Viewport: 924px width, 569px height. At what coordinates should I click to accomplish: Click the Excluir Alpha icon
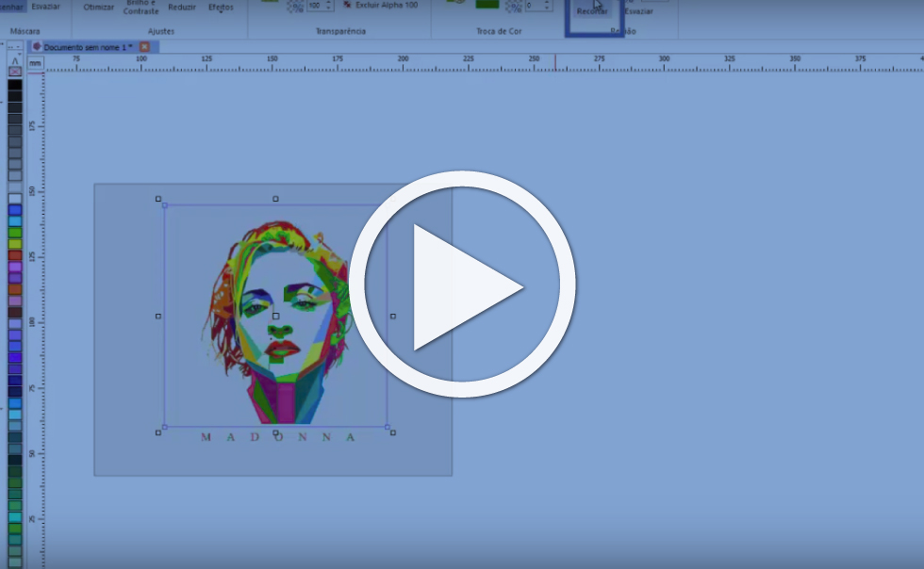[x=347, y=5]
